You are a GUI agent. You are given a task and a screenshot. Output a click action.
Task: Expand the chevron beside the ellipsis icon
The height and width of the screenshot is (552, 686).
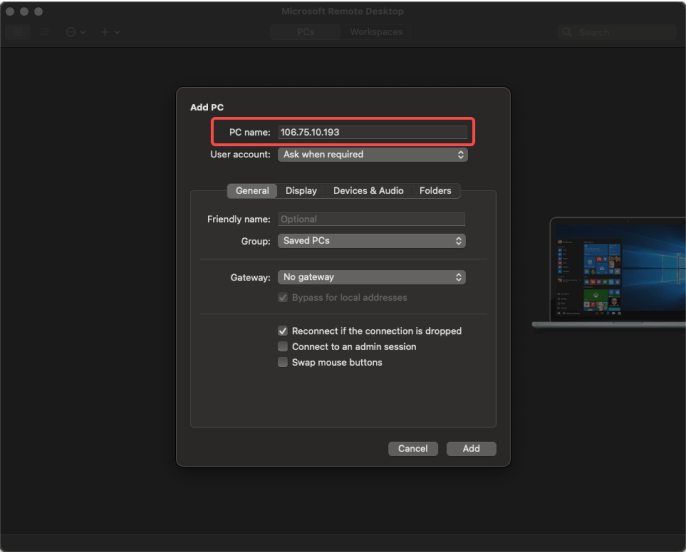tap(83, 32)
